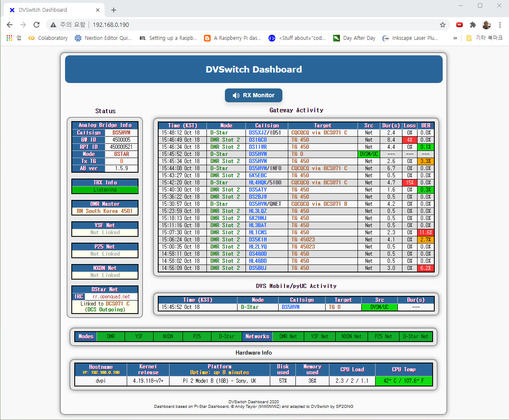Image resolution: width=509 pixels, height=420 pixels.
Task: Open the Setting up a Raspb... bookmark
Action: tap(168, 38)
